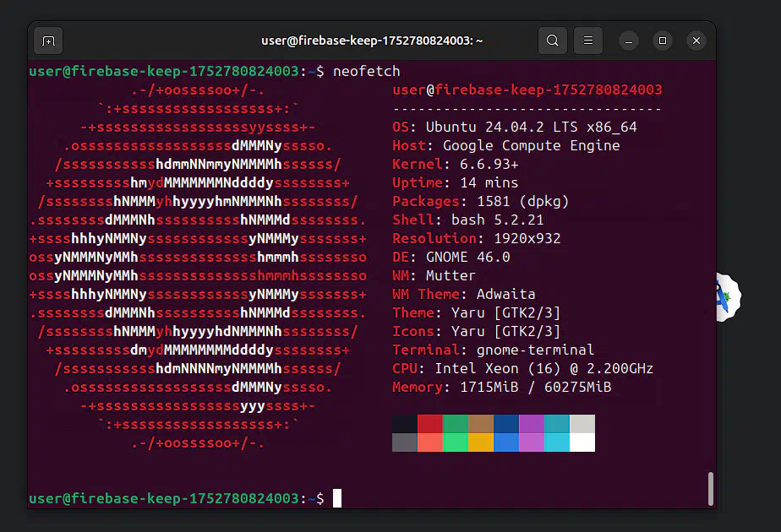
Task: Click the Icons line Yaru [GTK2/3]
Action: coord(476,331)
